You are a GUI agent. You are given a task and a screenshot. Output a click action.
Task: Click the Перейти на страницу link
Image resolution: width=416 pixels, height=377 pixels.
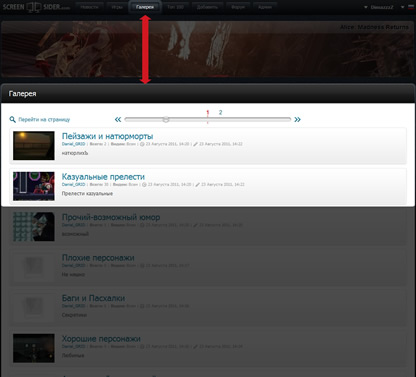click(x=44, y=120)
